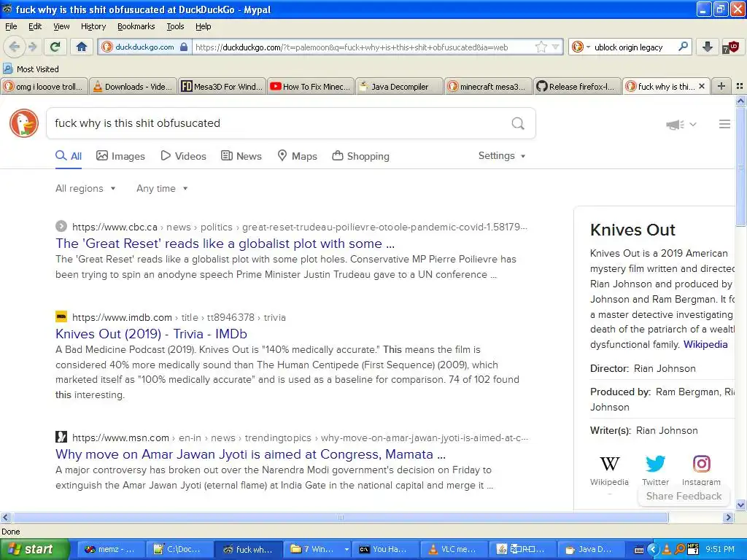Switch to the 'omg i looove troll...' tab
747x560 pixels.
pyautogui.click(x=44, y=86)
